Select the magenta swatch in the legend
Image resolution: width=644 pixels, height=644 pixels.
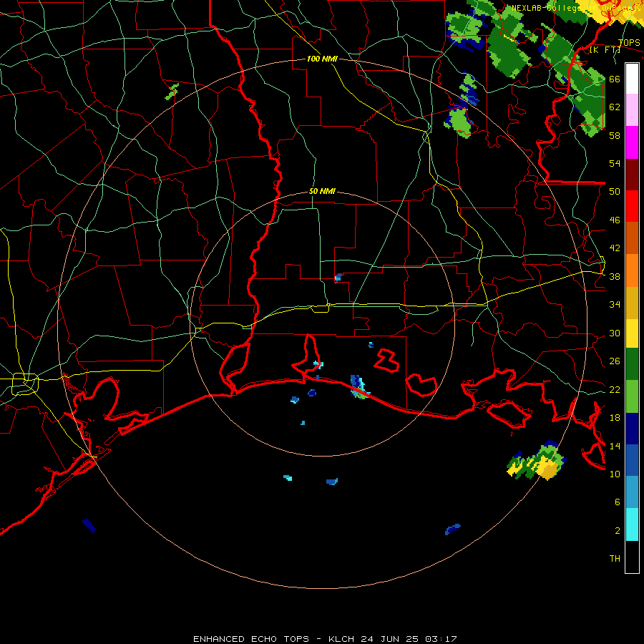tap(632, 142)
